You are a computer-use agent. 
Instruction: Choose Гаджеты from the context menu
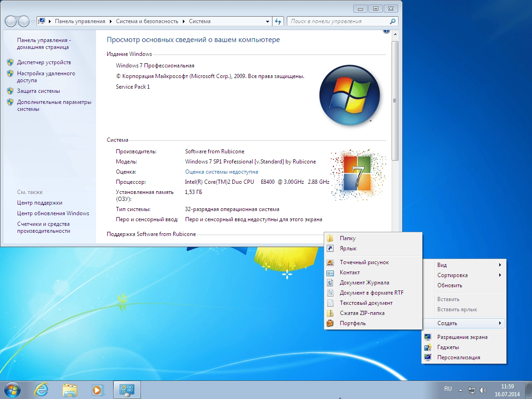pos(464,347)
